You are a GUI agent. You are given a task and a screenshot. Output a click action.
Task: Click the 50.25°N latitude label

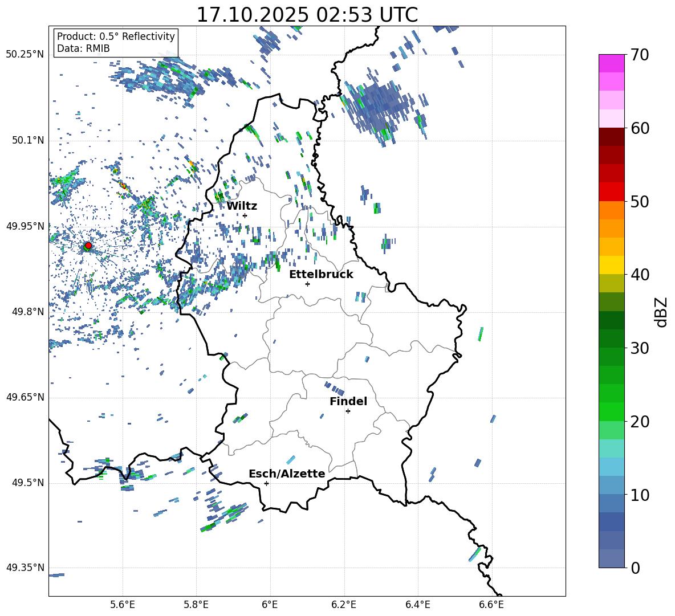point(25,55)
